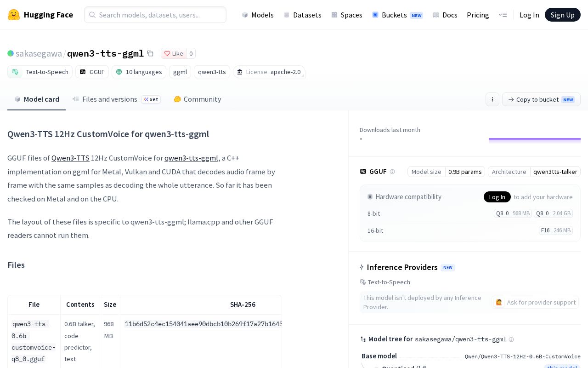This screenshot has height=368, width=588.
Task: Copy model name with the clipboard icon
Action: (150, 53)
